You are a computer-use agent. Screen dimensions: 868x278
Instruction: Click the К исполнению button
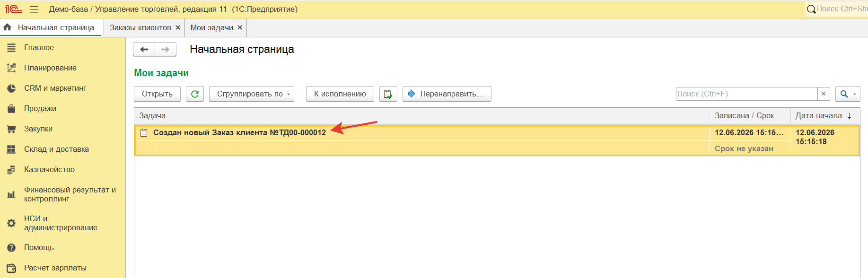(x=340, y=94)
